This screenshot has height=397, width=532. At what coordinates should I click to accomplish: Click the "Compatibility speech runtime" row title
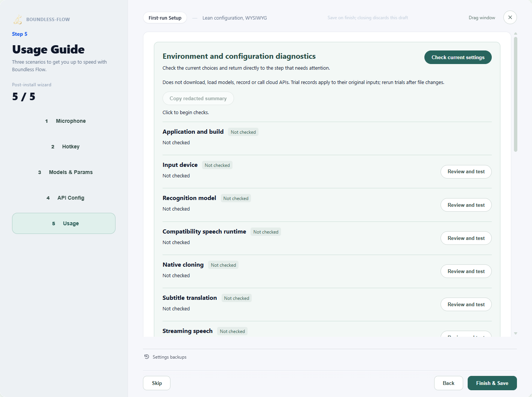[x=204, y=231]
